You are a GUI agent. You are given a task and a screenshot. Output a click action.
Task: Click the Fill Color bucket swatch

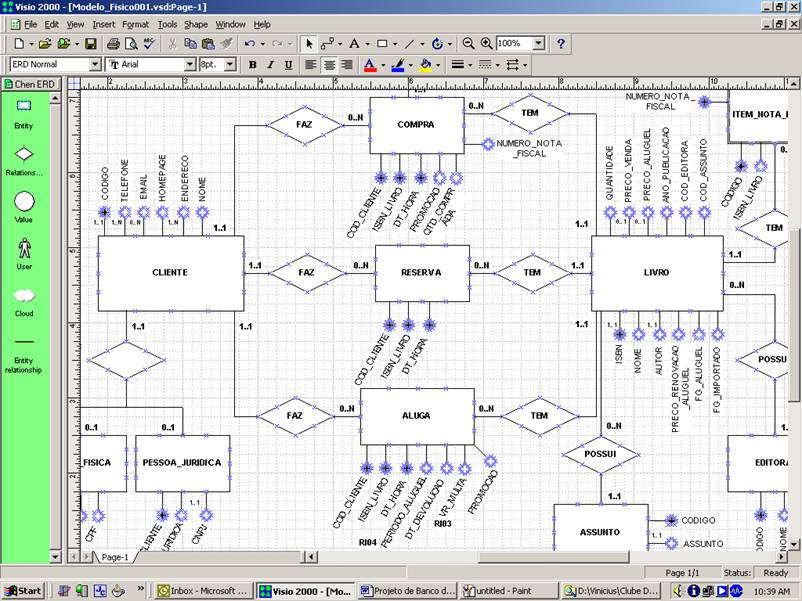[425, 65]
